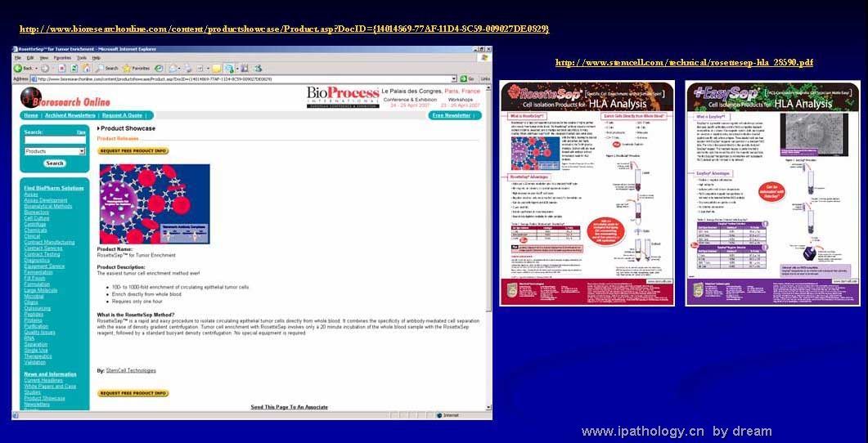Open the Search magnifier toolbar button
The height and width of the screenshot is (443, 868).
pos(108,69)
